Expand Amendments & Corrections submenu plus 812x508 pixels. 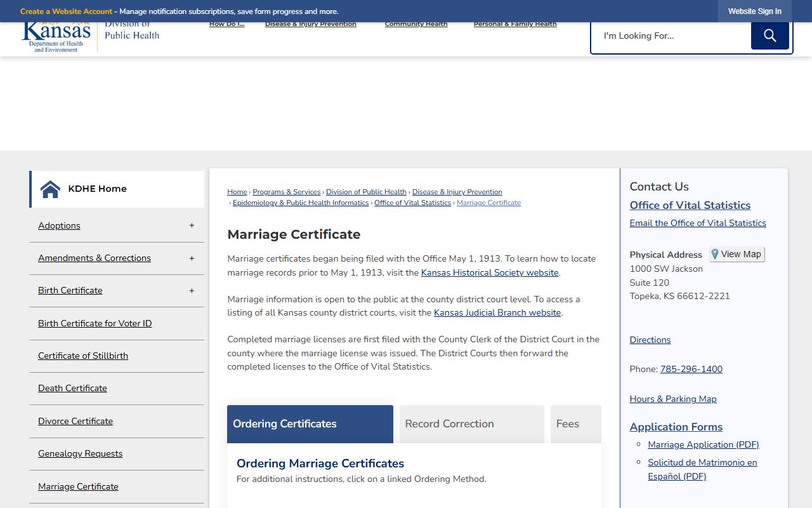coord(192,258)
